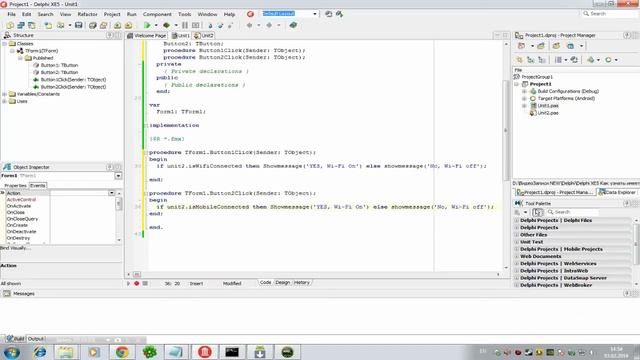
Task: Expand Unit1.pas in Project Manager
Action: (x=524, y=106)
